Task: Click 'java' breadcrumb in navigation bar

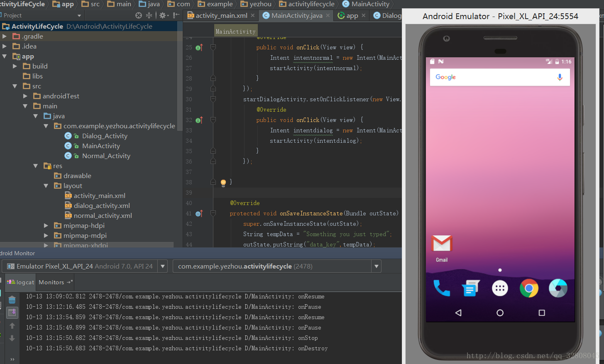Action: (x=149, y=4)
